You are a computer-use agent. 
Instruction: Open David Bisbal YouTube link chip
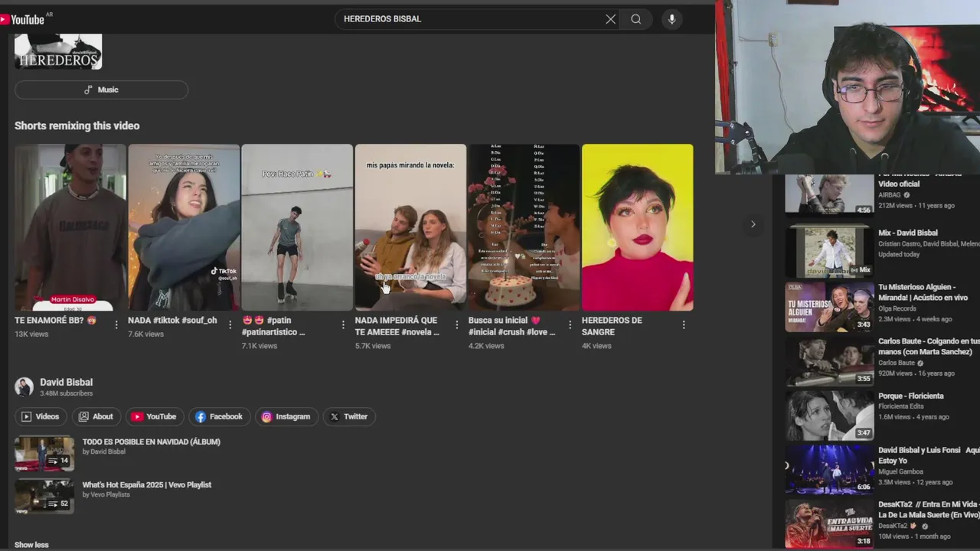pyautogui.click(x=154, y=416)
